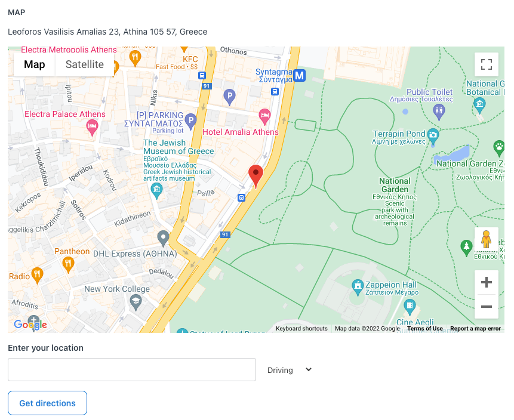Open the Driving travel mode dropdown
Screen dimensions: 514x420
[289, 370]
